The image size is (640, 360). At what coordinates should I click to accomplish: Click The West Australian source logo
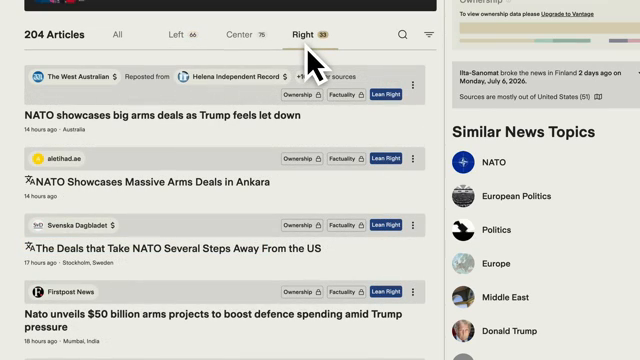click(x=38, y=77)
